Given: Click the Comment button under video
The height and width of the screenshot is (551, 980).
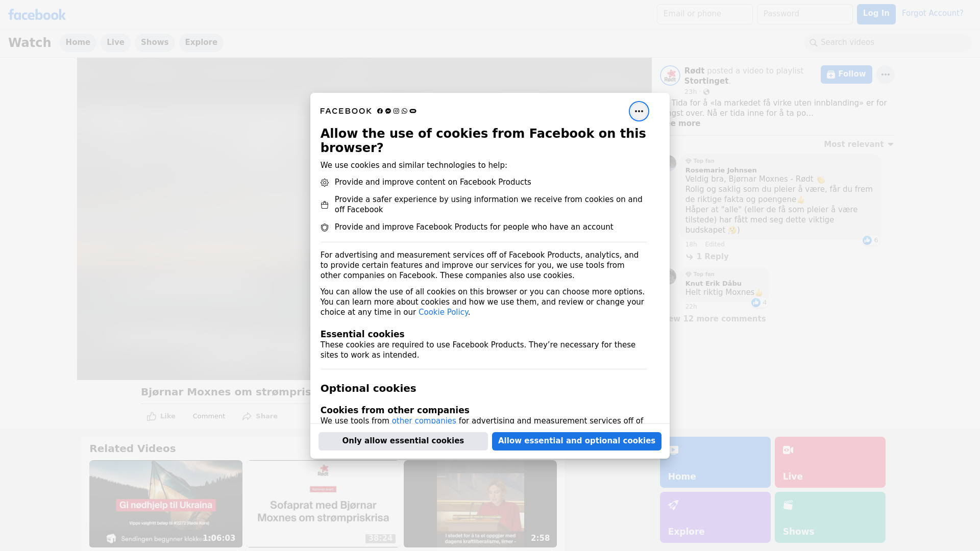Looking at the screenshot, I should click(x=209, y=416).
